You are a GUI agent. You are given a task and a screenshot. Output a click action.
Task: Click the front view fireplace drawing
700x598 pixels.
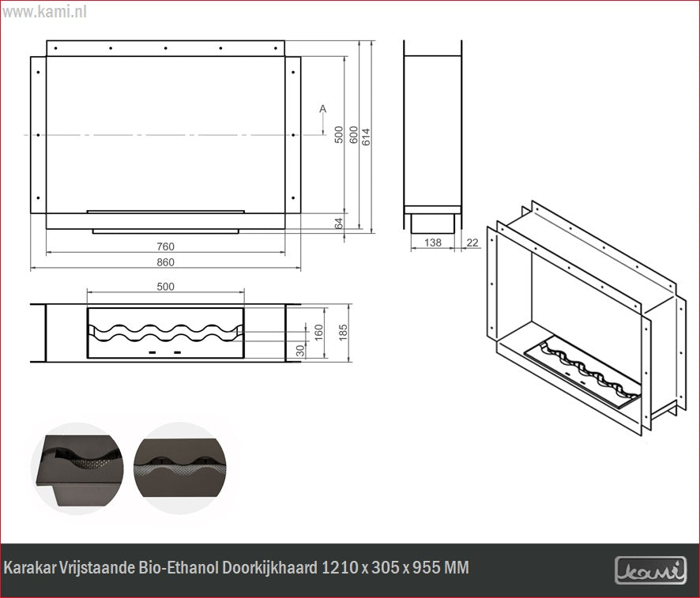[165, 138]
